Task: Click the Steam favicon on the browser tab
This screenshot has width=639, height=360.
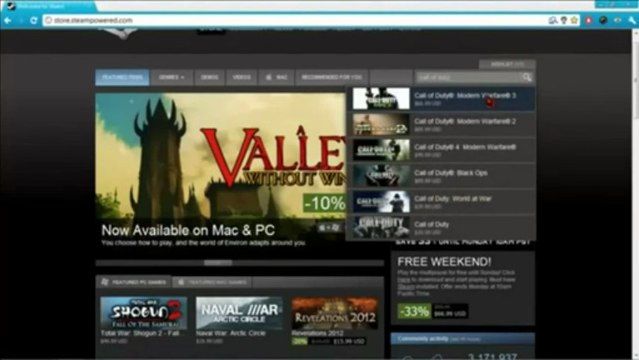Action: pos(11,6)
